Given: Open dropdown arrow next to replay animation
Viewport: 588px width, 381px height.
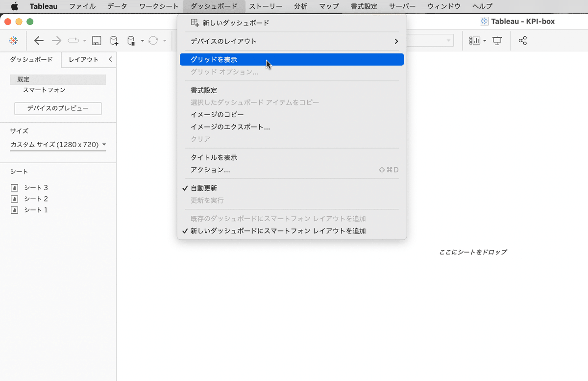Looking at the screenshot, I should coord(85,41).
